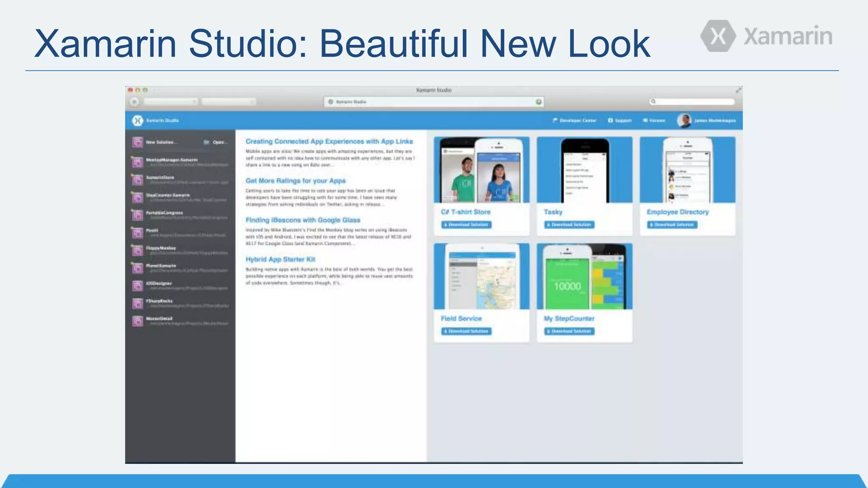This screenshot has height=488, width=868.
Task: Click the toolbar search field
Action: (x=692, y=102)
